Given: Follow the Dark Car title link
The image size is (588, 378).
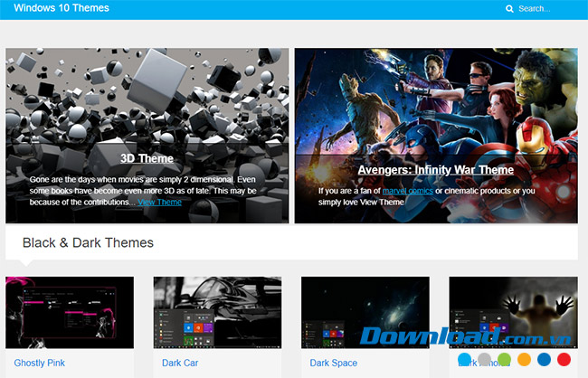Looking at the screenshot, I should coord(180,363).
